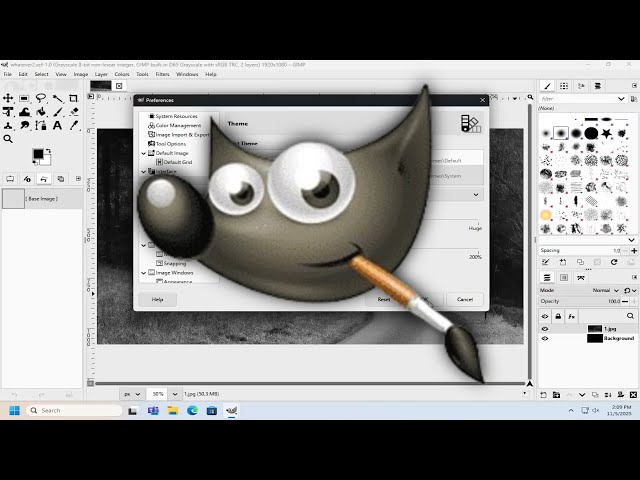Image resolution: width=640 pixels, height=480 pixels.
Task: Select the Color Picker tool
Action: 73,125
